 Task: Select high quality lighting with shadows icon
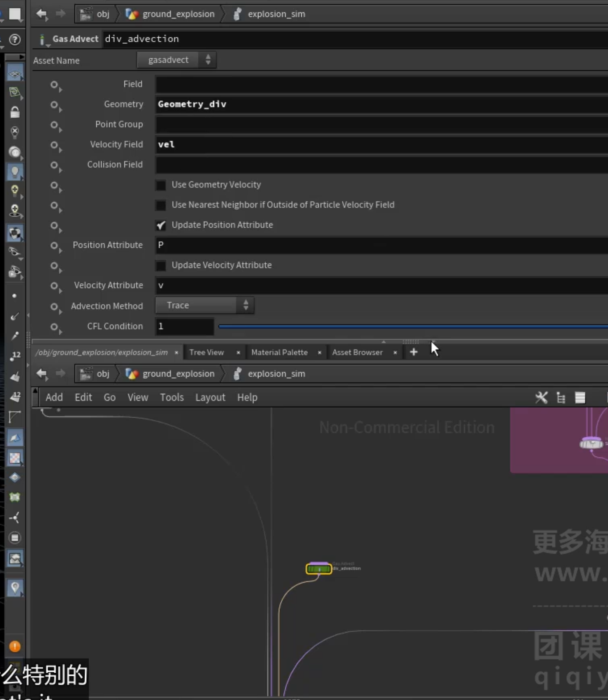[15, 210]
